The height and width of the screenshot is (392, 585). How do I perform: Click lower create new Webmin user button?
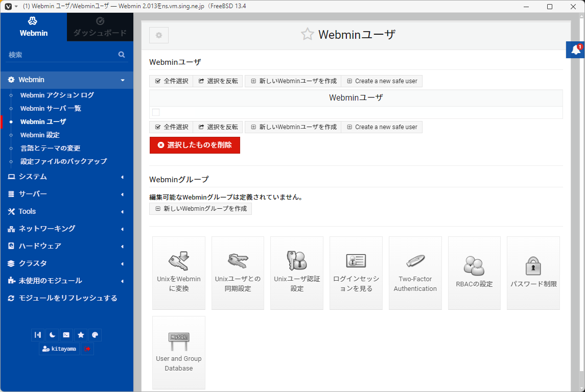click(x=293, y=127)
